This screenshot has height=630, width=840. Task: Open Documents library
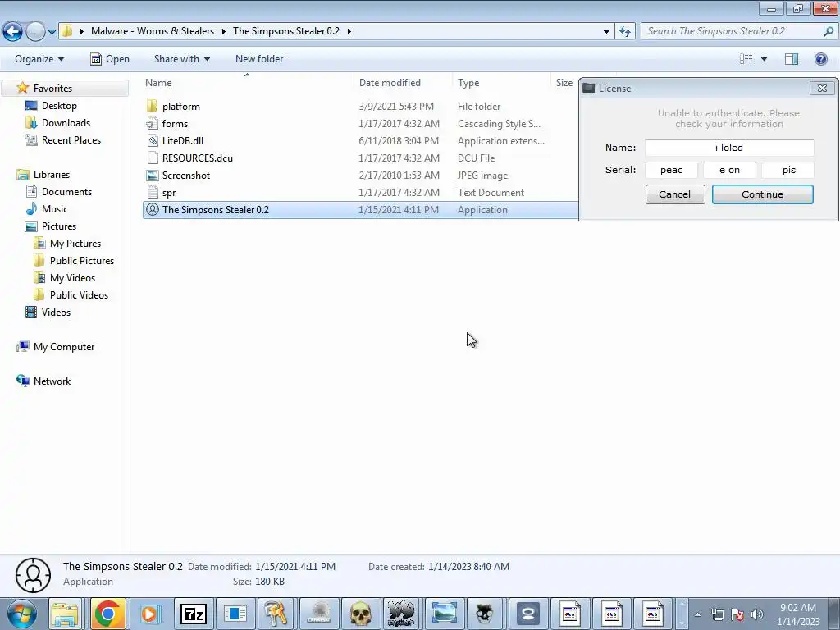click(66, 192)
